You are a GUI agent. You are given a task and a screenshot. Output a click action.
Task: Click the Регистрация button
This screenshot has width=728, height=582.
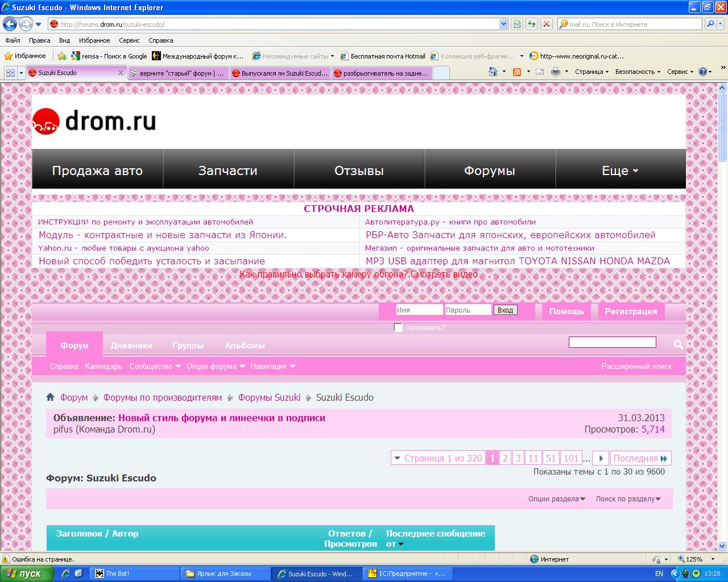click(x=631, y=311)
